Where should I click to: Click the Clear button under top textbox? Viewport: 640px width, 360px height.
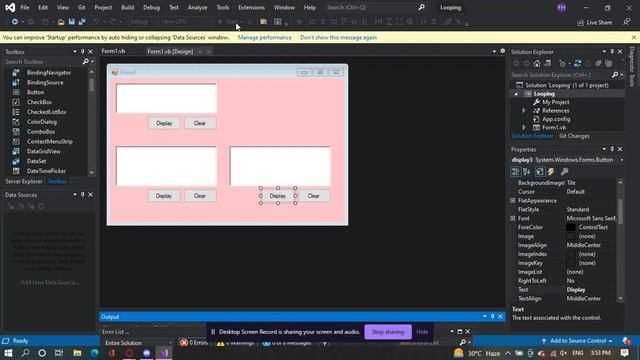[x=200, y=123]
